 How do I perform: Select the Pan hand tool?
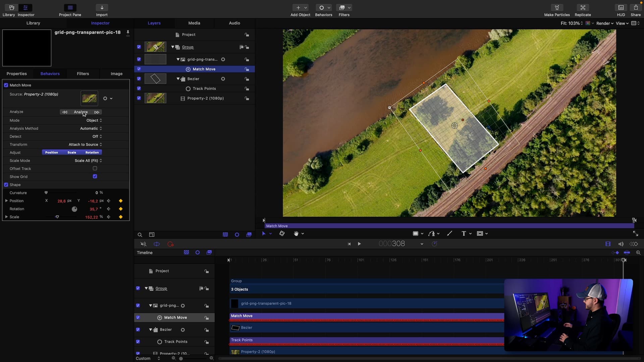(296, 234)
